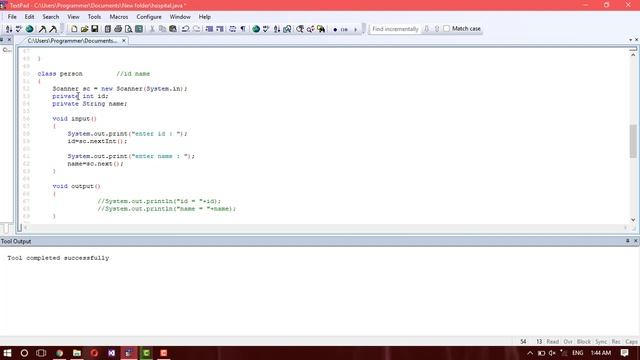Open the Help menu
Image resolution: width=640 pixels, height=360 pixels.
click(x=204, y=17)
